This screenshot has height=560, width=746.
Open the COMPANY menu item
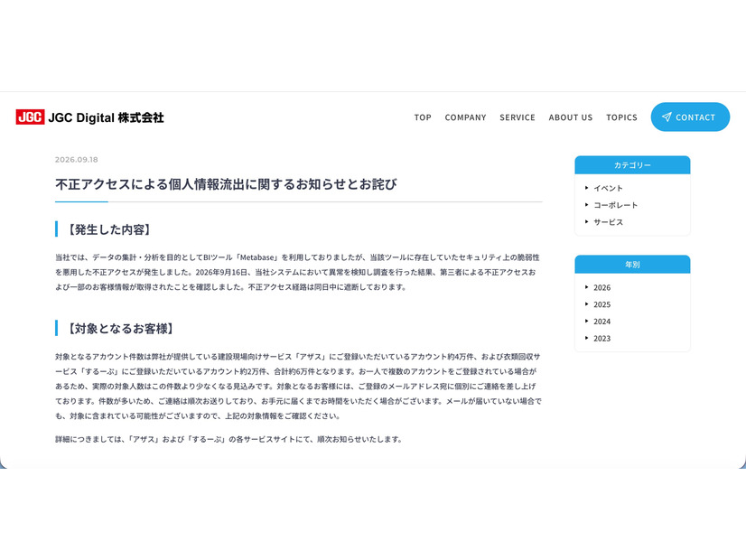pos(465,117)
